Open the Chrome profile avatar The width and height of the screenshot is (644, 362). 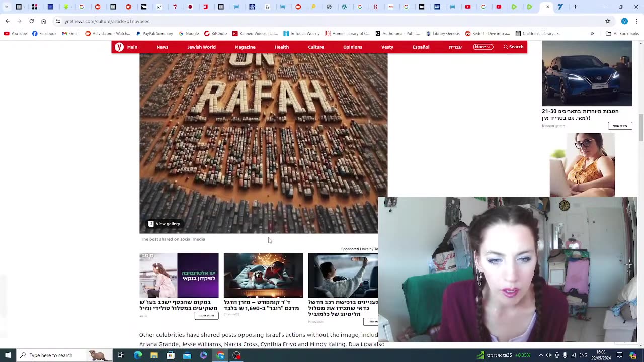[x=624, y=21]
